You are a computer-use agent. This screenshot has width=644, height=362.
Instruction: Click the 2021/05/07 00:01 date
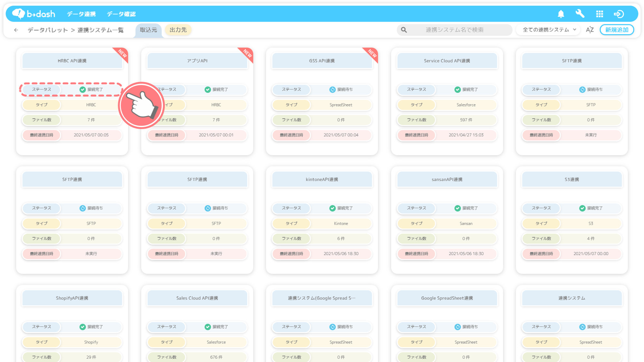point(216,135)
